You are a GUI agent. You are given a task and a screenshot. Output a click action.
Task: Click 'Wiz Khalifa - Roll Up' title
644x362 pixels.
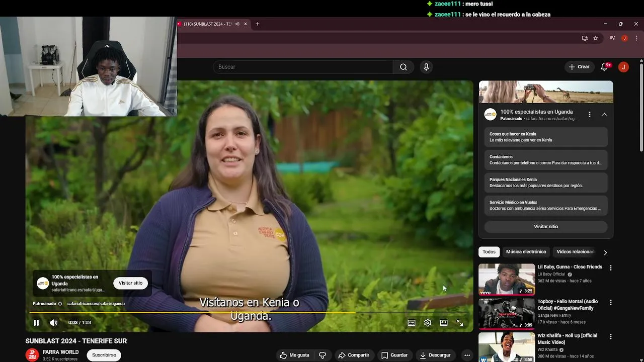[x=568, y=339]
